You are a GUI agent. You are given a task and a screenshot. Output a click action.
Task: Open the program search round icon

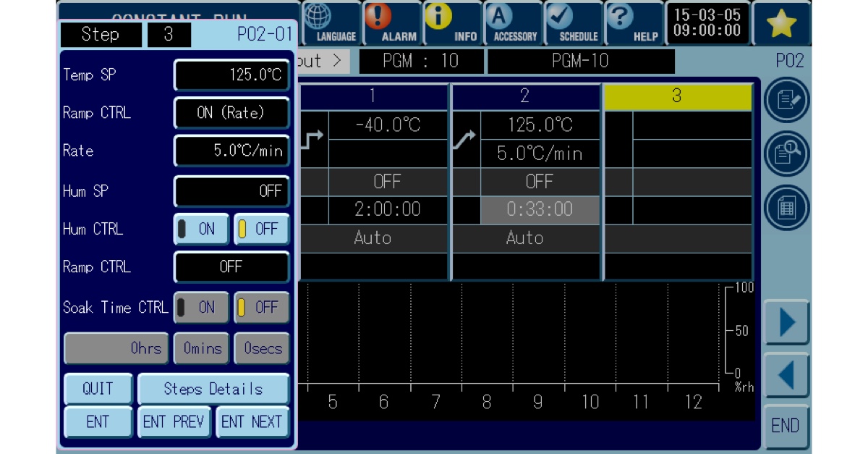tap(786, 154)
